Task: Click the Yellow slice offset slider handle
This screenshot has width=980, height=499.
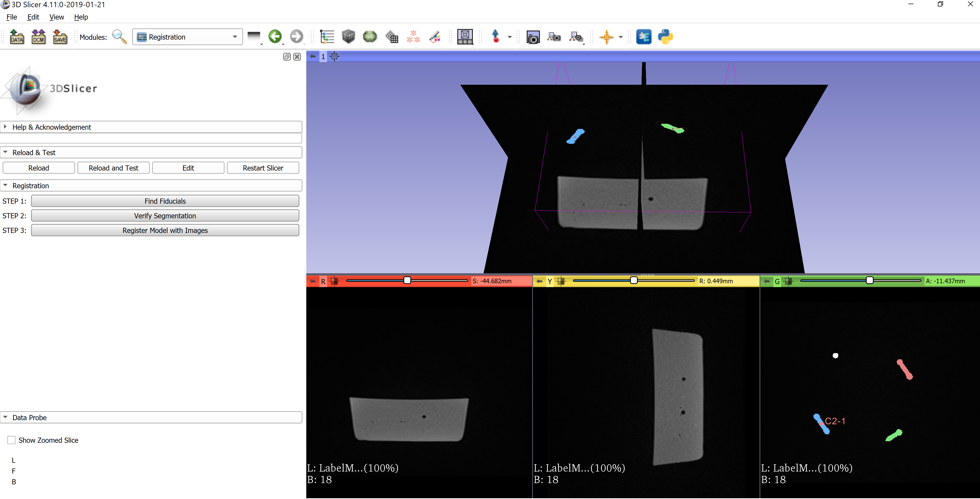Action: 633,280
